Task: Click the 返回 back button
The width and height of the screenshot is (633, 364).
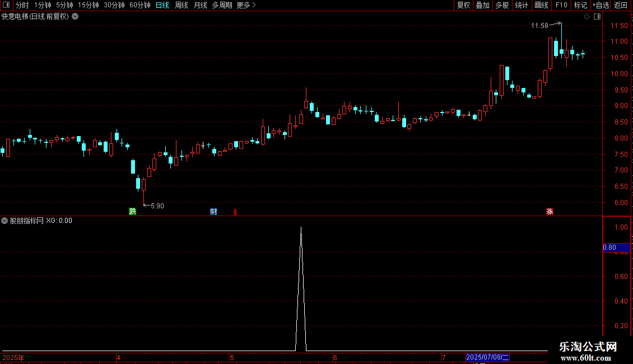Action: 621,5
